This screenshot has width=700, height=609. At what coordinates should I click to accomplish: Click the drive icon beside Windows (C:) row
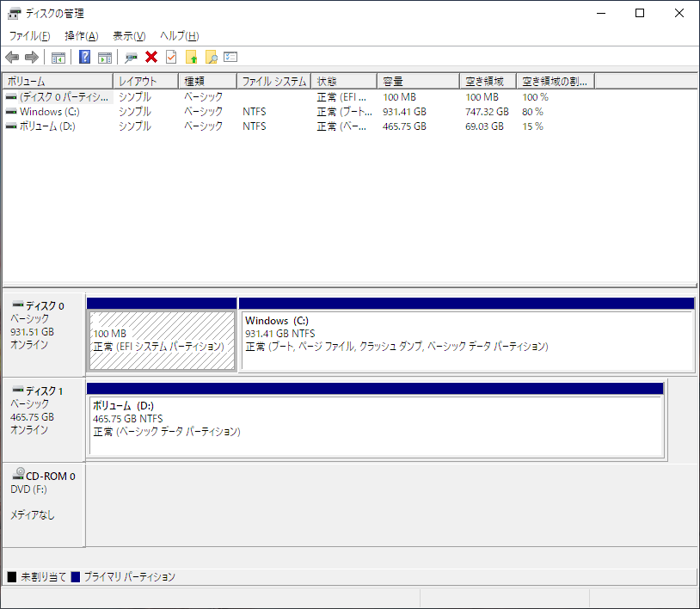click(x=11, y=112)
